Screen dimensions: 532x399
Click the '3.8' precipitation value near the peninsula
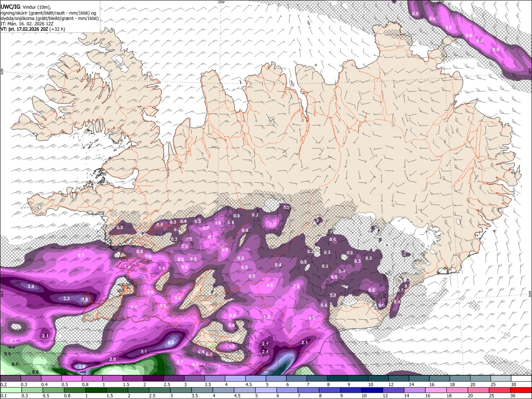tap(85, 299)
